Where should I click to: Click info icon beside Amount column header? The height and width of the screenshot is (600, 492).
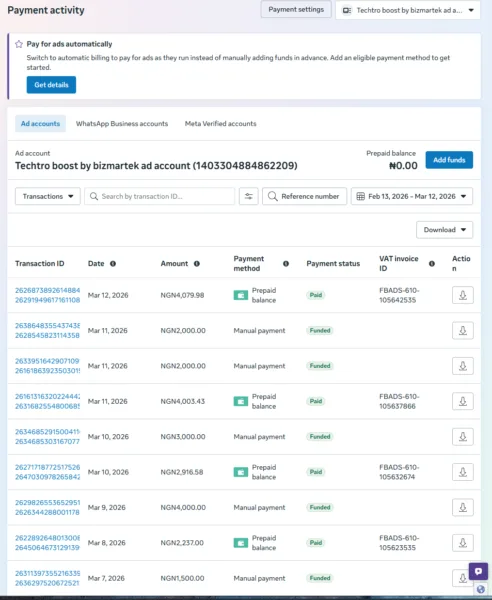click(x=197, y=264)
